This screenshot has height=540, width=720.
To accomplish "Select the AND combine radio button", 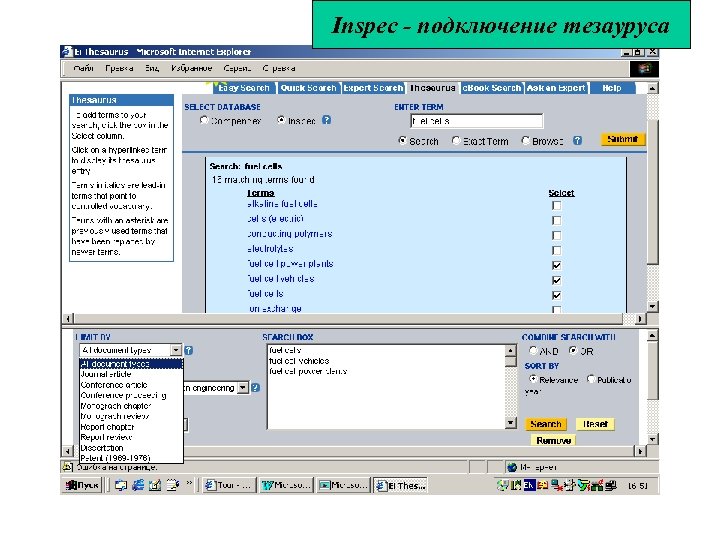I will click(x=533, y=351).
